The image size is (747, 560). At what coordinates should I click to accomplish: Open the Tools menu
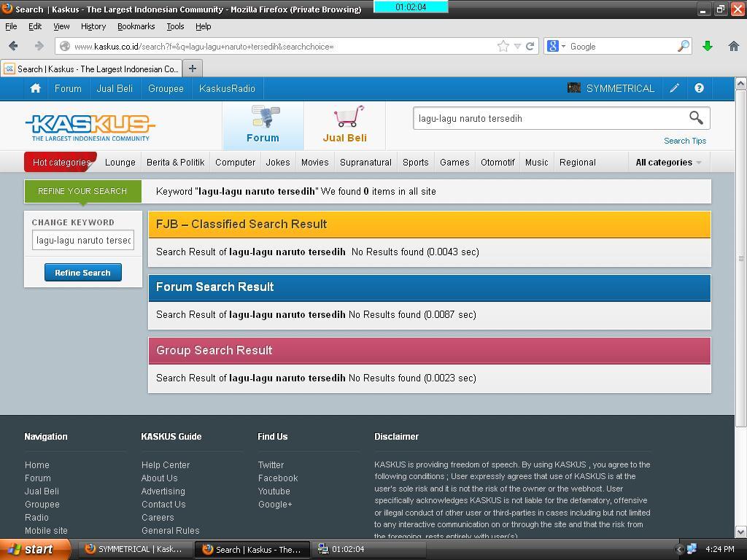click(x=175, y=26)
